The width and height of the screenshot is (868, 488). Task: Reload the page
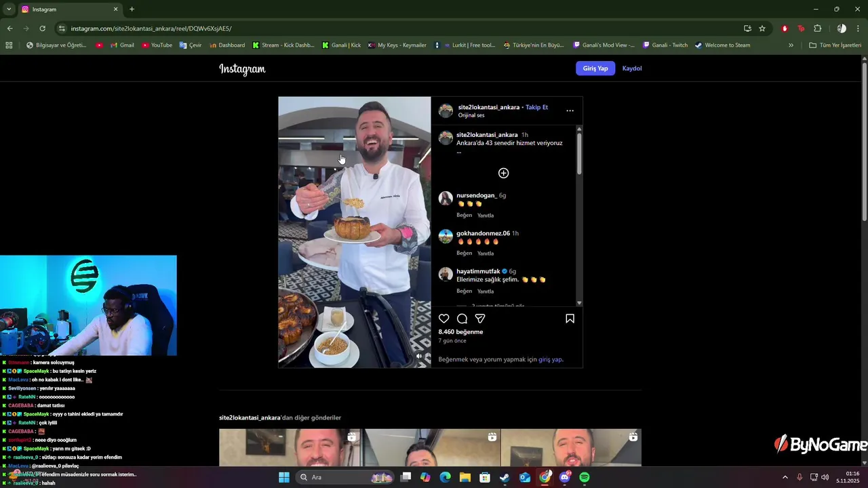click(x=42, y=28)
